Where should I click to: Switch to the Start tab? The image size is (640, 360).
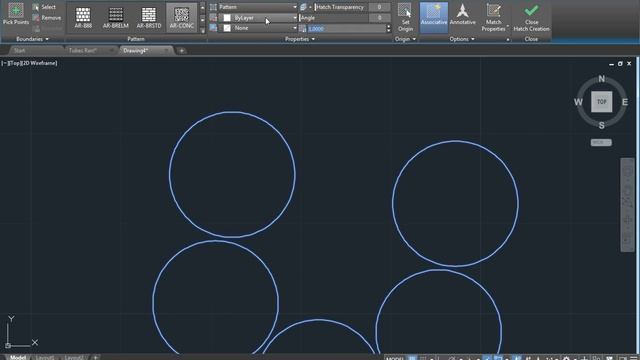[x=20, y=51]
